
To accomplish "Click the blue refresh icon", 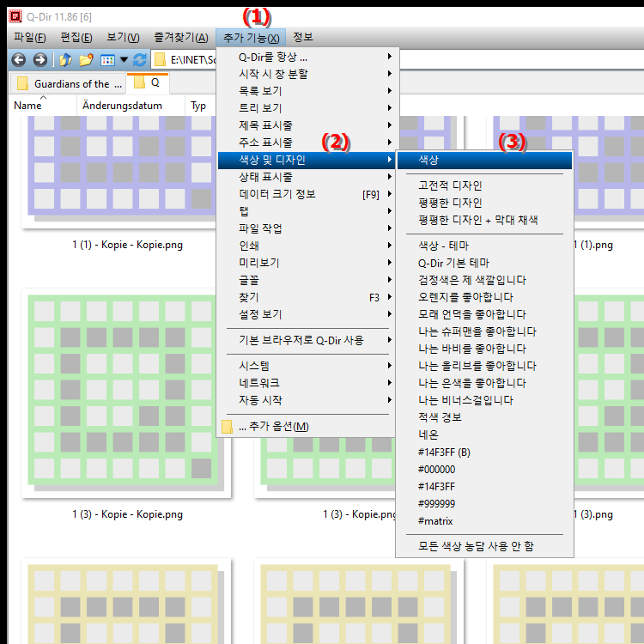I will [139, 60].
